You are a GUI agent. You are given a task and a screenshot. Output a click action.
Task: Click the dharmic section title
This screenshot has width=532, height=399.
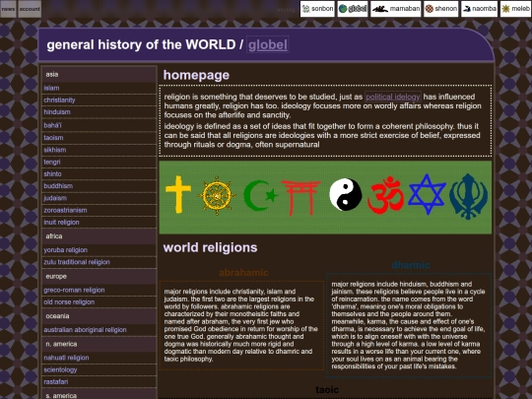pyautogui.click(x=411, y=265)
